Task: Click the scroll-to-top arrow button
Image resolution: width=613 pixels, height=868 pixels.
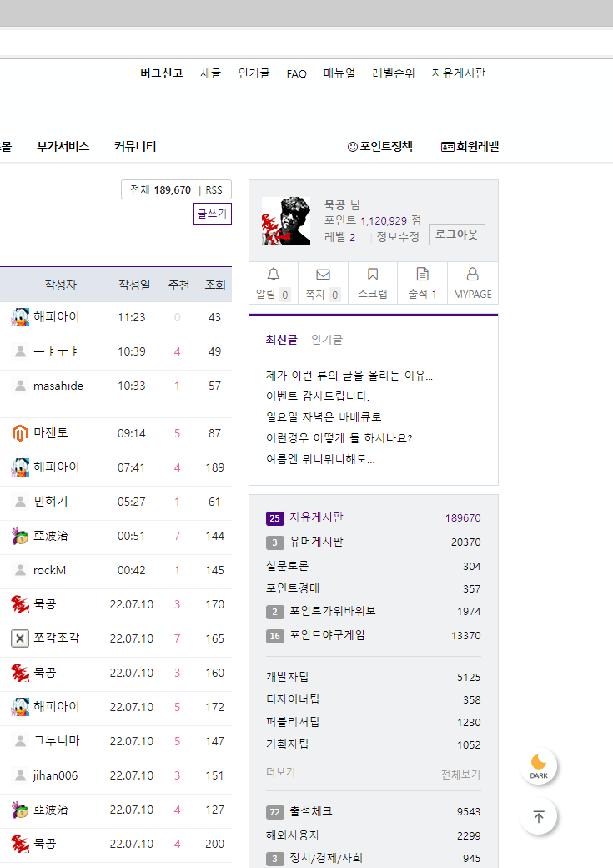Action: [539, 817]
